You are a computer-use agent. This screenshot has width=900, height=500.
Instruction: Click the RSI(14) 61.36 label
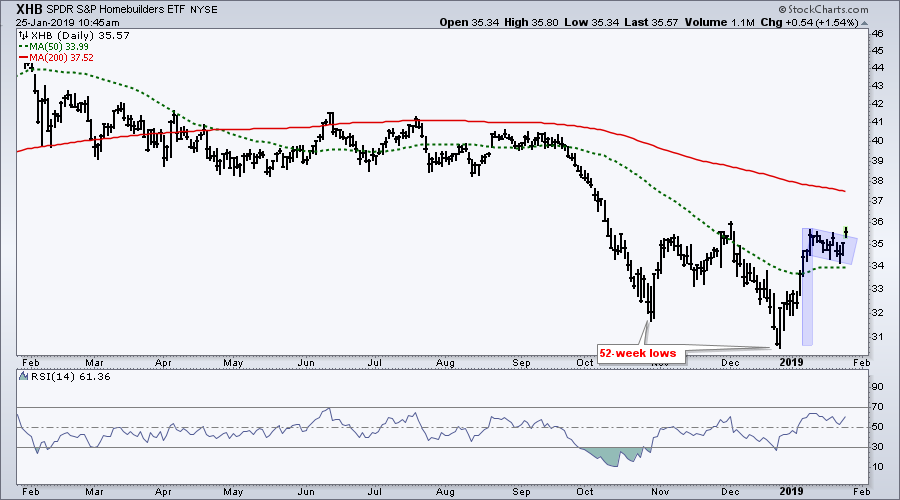[70, 377]
